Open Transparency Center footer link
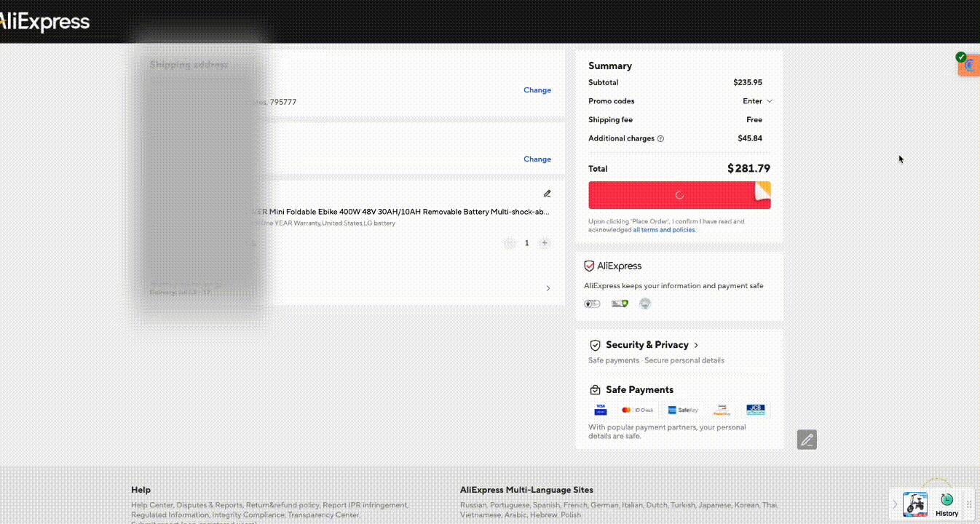Screen dimensions: 980x524 coord(323,515)
